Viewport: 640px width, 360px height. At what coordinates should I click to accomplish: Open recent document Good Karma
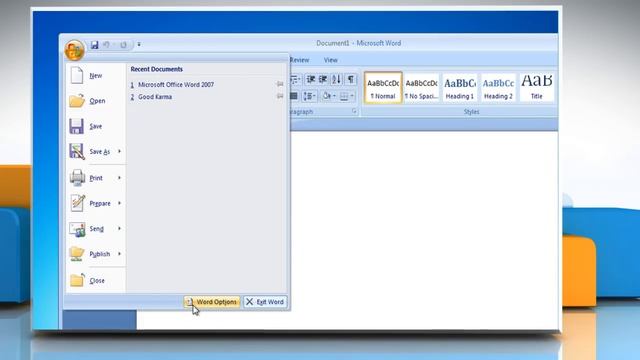click(155, 97)
